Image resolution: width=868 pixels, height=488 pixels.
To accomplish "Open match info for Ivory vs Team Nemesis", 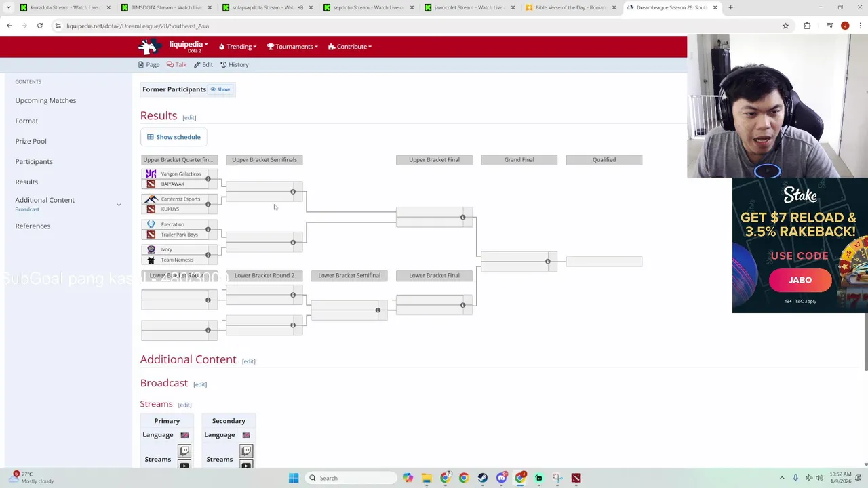I will [208, 255].
